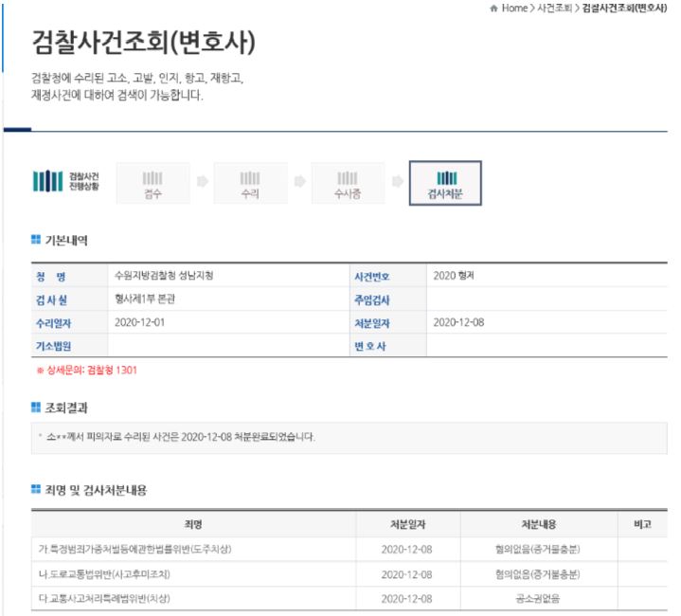Viewport: 681px width, 616px height.
Task: Click 처분일자 date in the 사고후미조치 row
Action: 407,574
